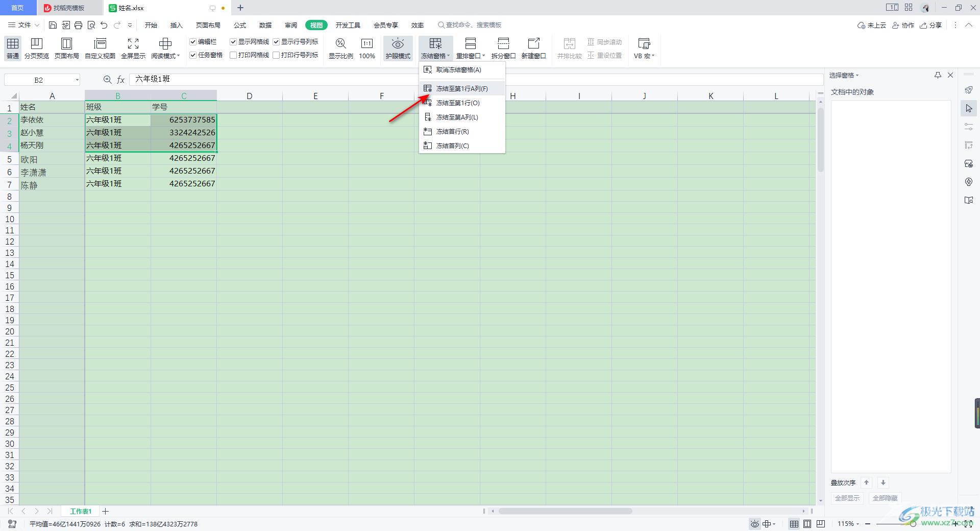Click the zoom out minus button
This screenshot has height=531, width=980.
tap(868, 524)
